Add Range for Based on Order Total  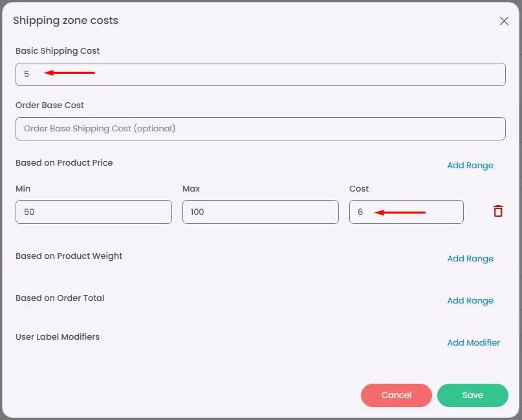[x=470, y=300]
